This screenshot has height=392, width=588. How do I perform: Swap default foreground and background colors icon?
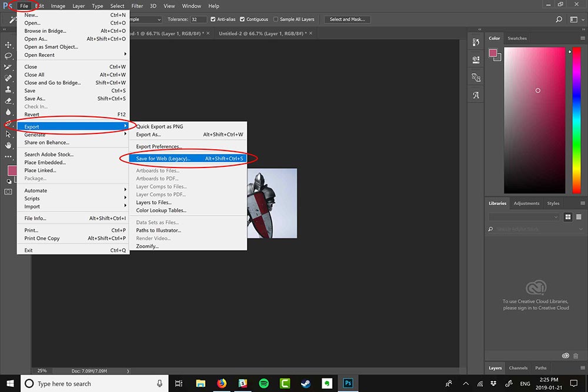pyautogui.click(x=9, y=182)
